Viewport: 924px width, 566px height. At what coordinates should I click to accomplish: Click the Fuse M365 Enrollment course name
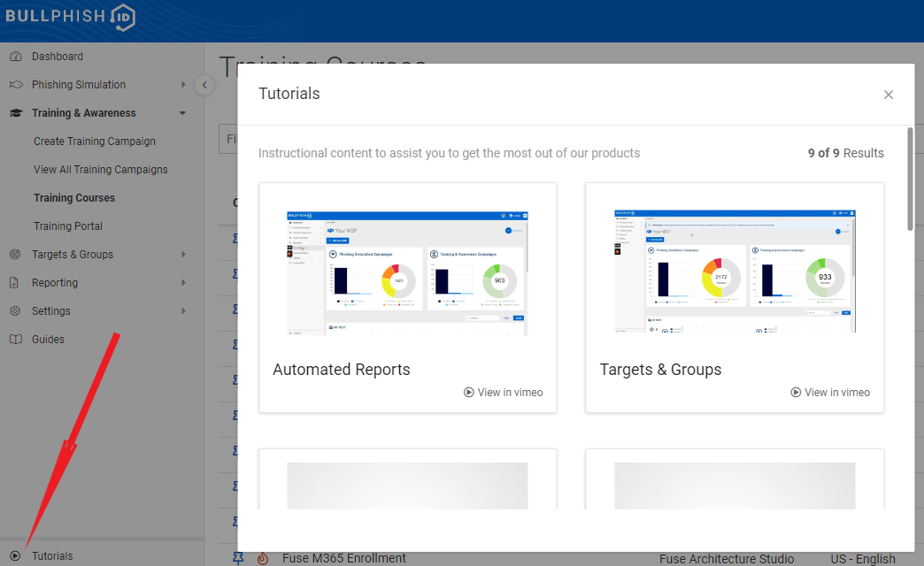click(x=344, y=558)
